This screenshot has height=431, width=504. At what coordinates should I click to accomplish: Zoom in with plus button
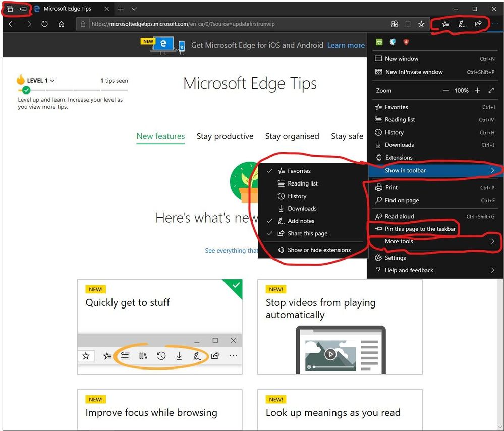(x=477, y=91)
